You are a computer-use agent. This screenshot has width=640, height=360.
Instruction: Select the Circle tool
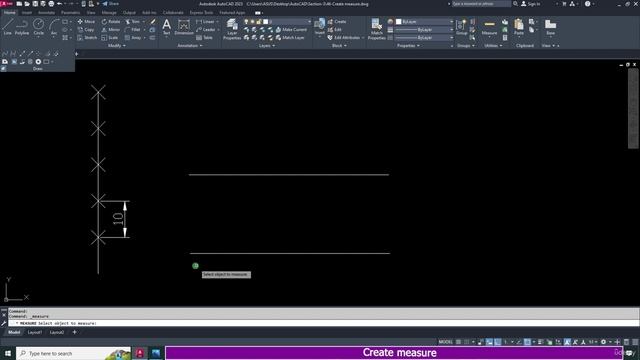pos(38,27)
